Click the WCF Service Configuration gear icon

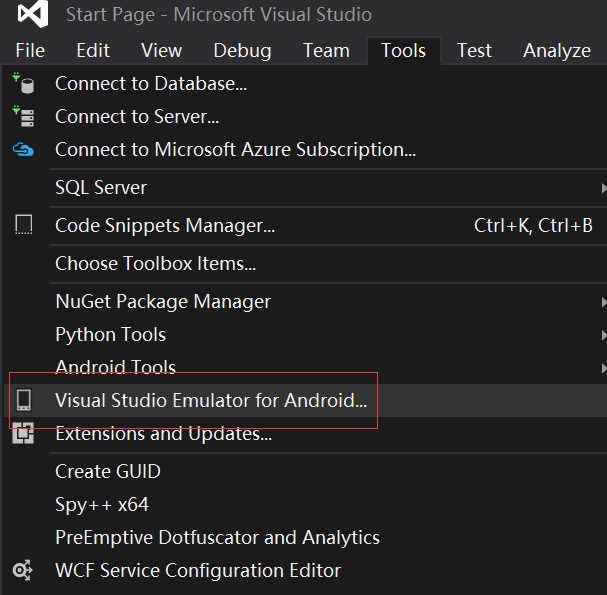pos(24,571)
